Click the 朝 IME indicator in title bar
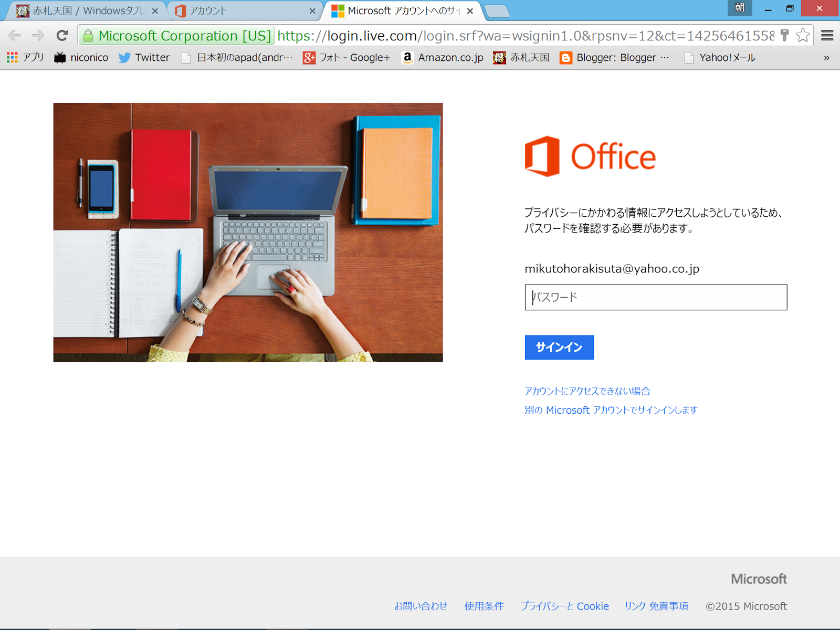840x630 pixels. 740,8
